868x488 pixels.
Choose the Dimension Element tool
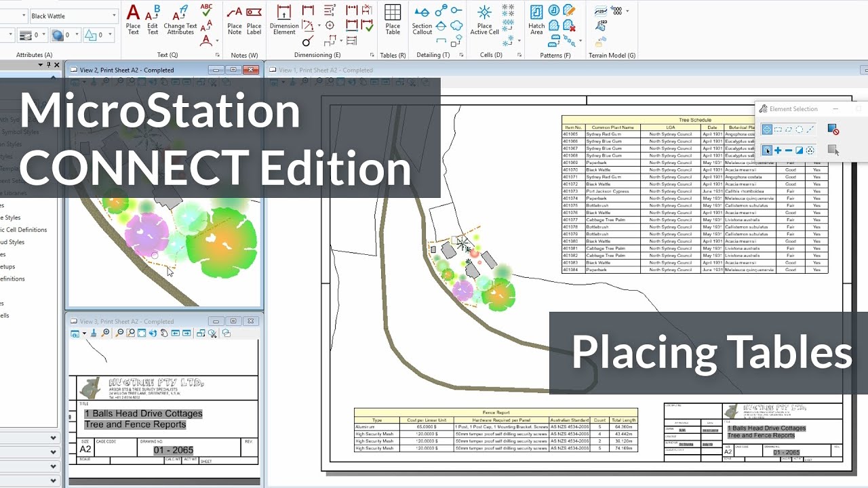[284, 19]
